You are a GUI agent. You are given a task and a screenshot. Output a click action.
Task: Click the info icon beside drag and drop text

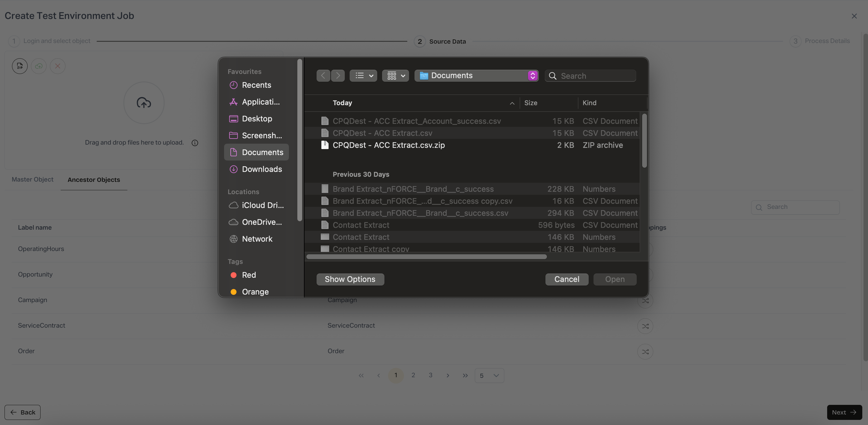point(195,143)
